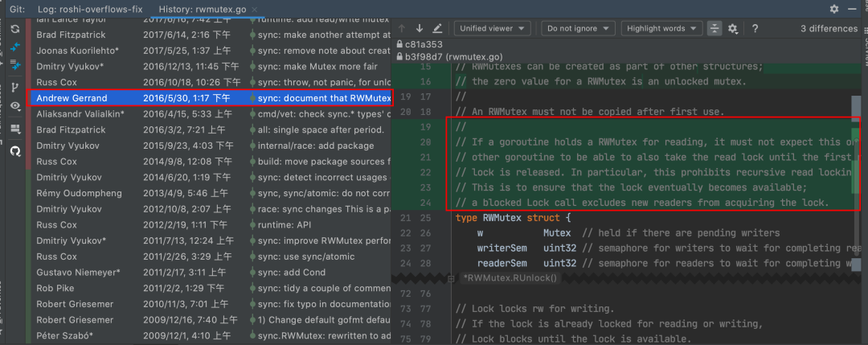Click the Show Diff blue arrows icon
This screenshot has height=345, width=868.
click(x=15, y=47)
